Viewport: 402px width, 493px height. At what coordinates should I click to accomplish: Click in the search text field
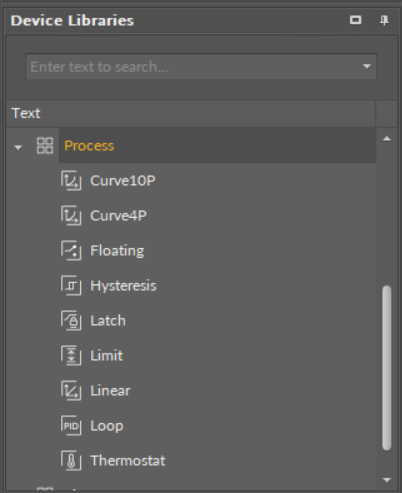click(193, 66)
